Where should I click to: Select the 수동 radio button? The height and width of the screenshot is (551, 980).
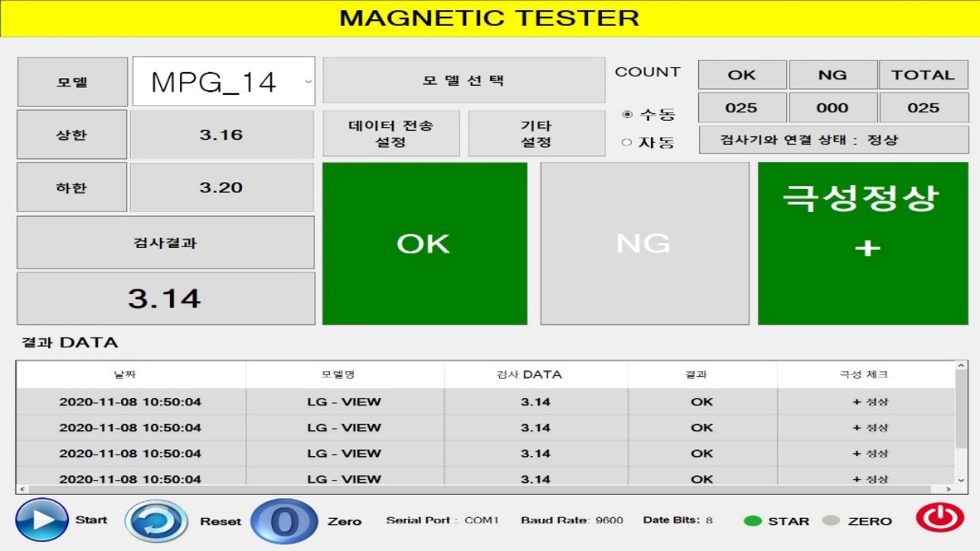[x=627, y=115]
